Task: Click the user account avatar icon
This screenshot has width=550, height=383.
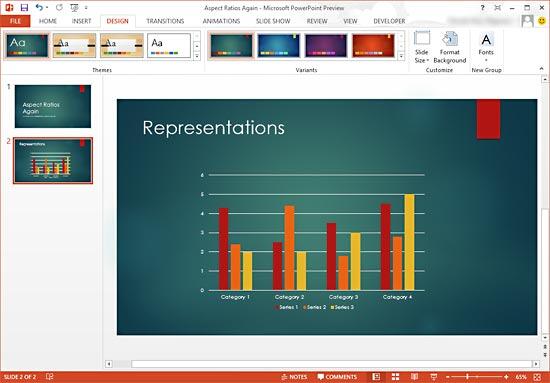Action: click(x=527, y=21)
